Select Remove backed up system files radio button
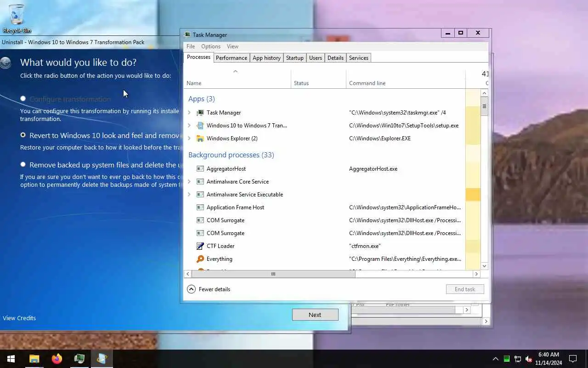The image size is (588, 368). (23, 164)
